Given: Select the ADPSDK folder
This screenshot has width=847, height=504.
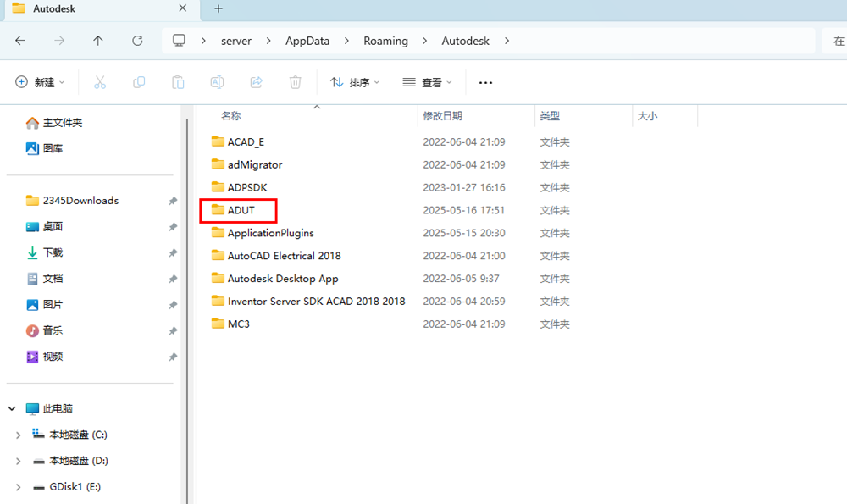Looking at the screenshot, I should (x=240, y=187).
